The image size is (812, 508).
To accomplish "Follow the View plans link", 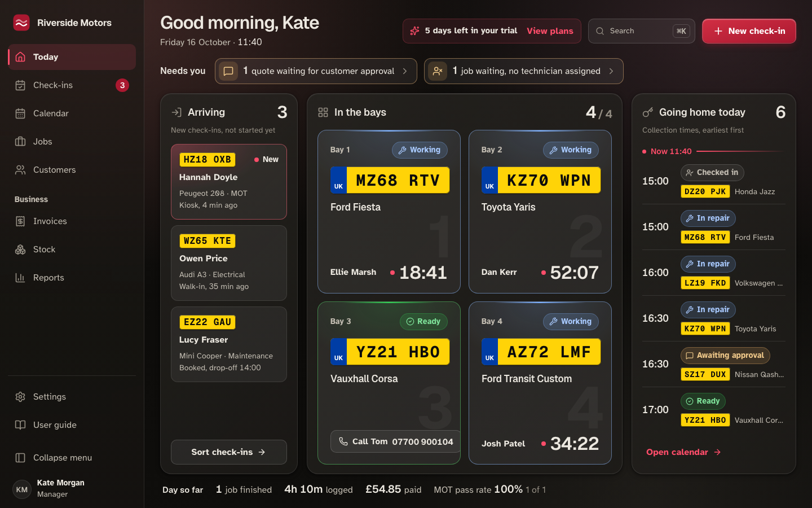I will pos(550,31).
